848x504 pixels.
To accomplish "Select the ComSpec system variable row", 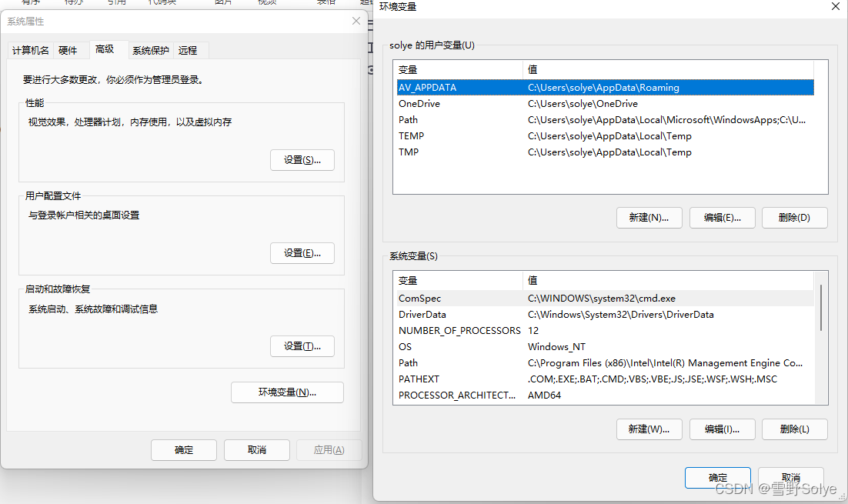I will [605, 298].
